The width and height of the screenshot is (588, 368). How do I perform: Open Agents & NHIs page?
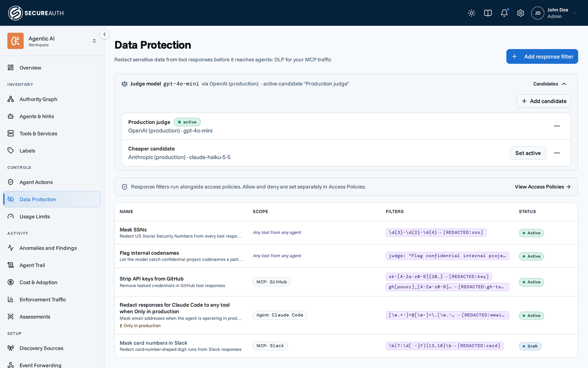pyautogui.click(x=52, y=116)
